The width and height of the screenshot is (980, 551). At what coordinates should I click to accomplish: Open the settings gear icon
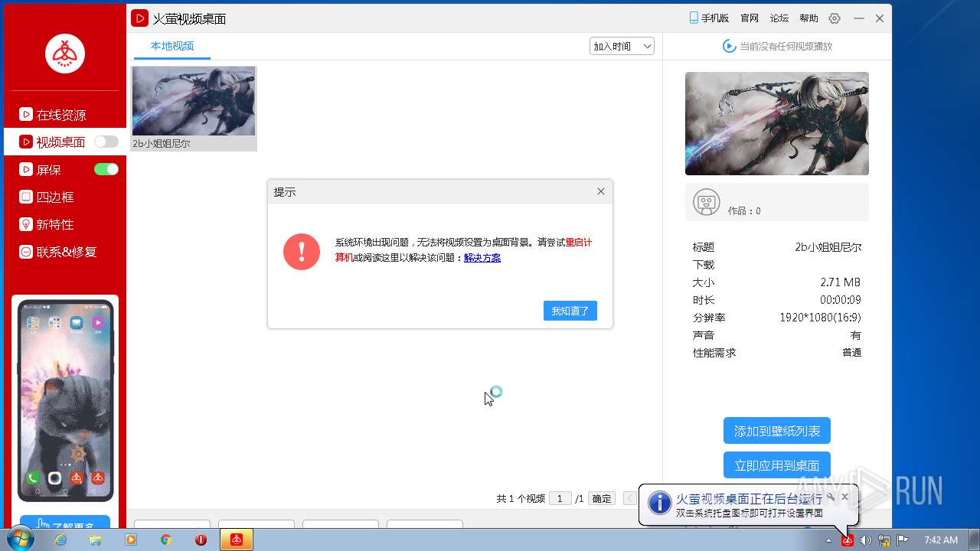click(835, 18)
